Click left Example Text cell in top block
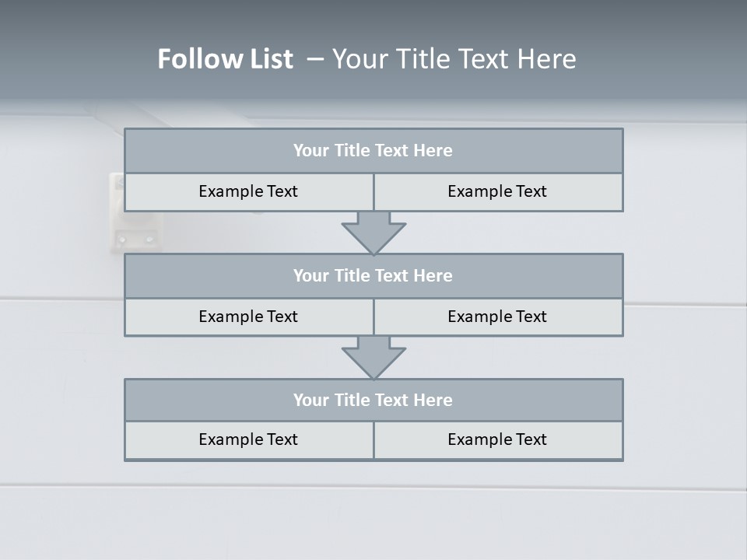Image resolution: width=747 pixels, height=560 pixels. point(248,192)
